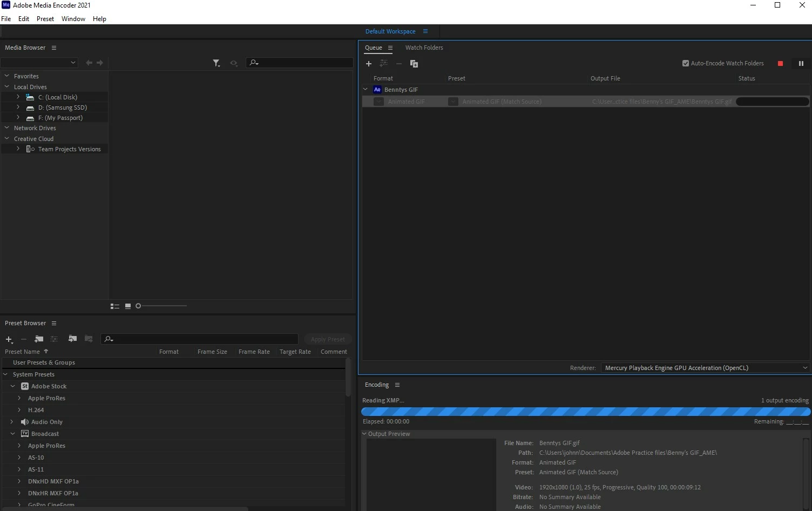This screenshot has height=511, width=812.
Task: Stop the queue with the red square
Action: click(780, 64)
